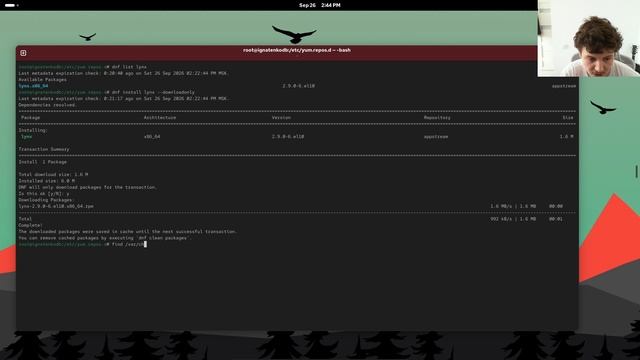Click the 'dnf list lynx' command
640x360 pixels.
129,67
